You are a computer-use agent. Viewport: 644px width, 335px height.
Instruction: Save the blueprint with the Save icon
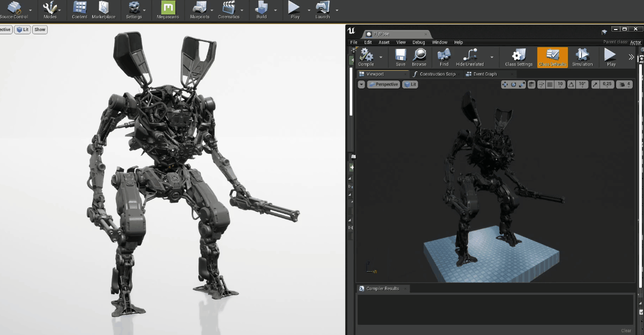click(x=400, y=55)
